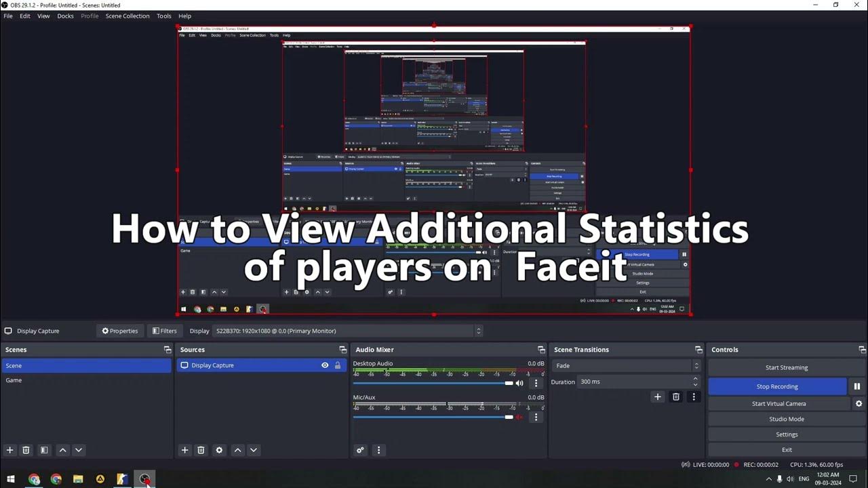Undock the Scene Transitions panel

point(698,350)
